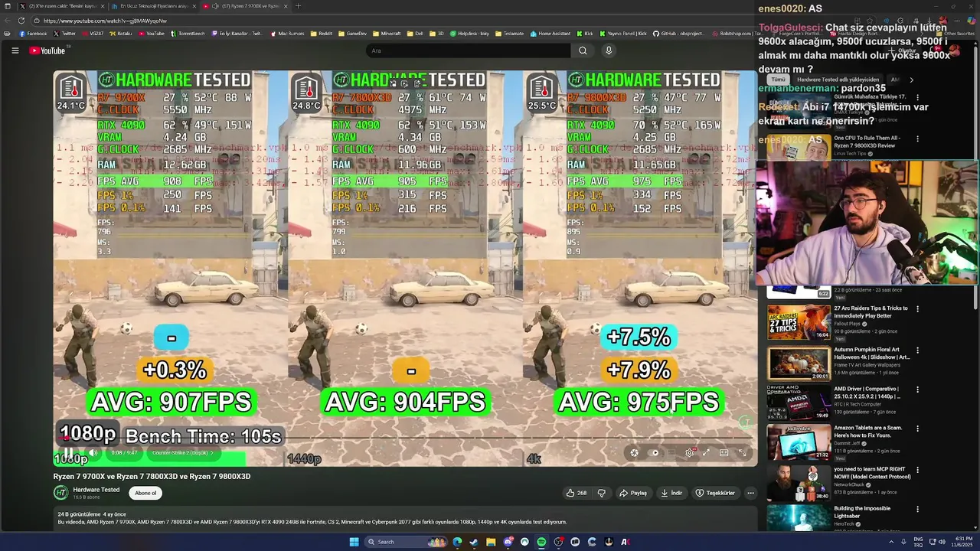Viewport: 980px width, 551px height.
Task: Open the Teslamate bookmarks folder
Action: click(509, 34)
